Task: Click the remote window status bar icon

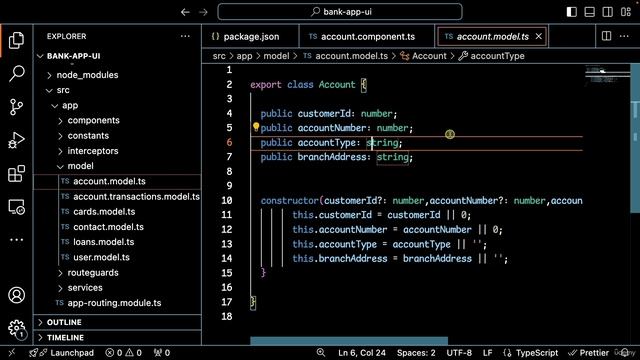Action: (12, 353)
